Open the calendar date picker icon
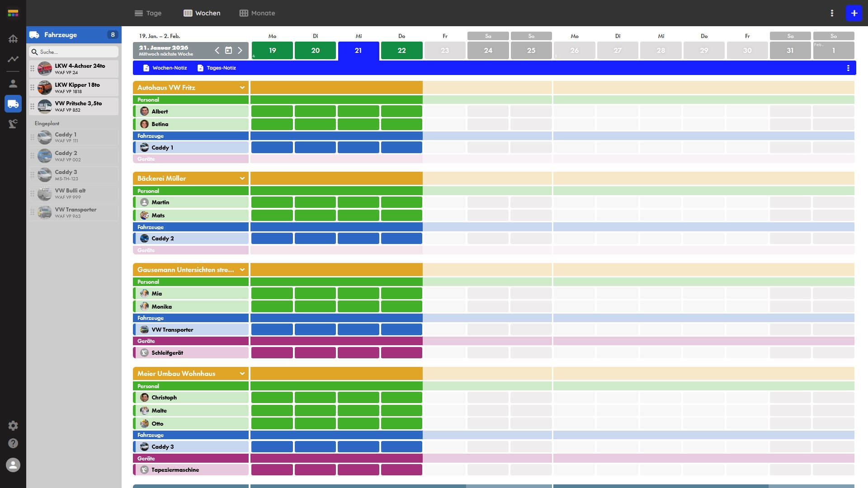The height and width of the screenshot is (488, 868). (x=229, y=51)
